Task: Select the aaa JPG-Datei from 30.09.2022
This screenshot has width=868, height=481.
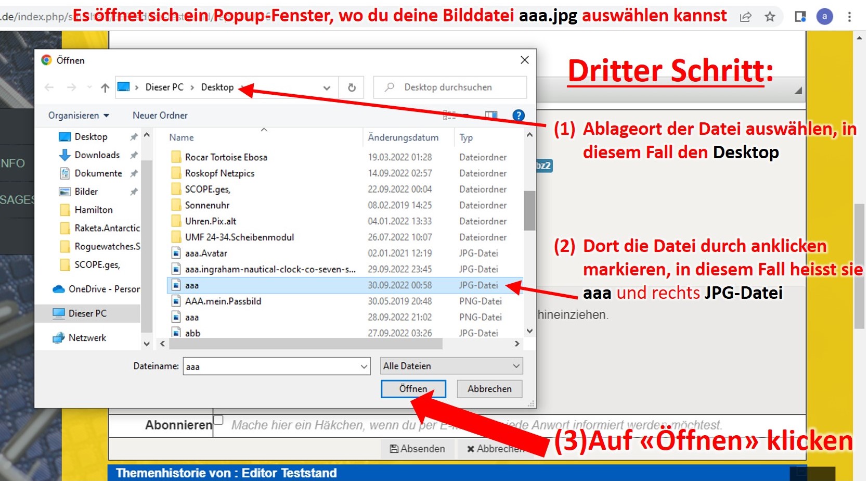Action: 192,285
